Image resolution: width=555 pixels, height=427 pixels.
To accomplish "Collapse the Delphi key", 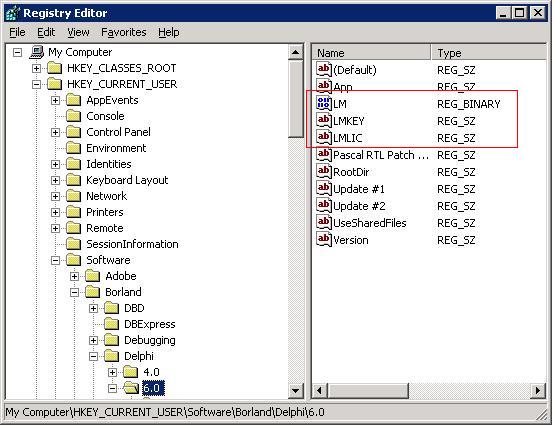I will [x=93, y=357].
